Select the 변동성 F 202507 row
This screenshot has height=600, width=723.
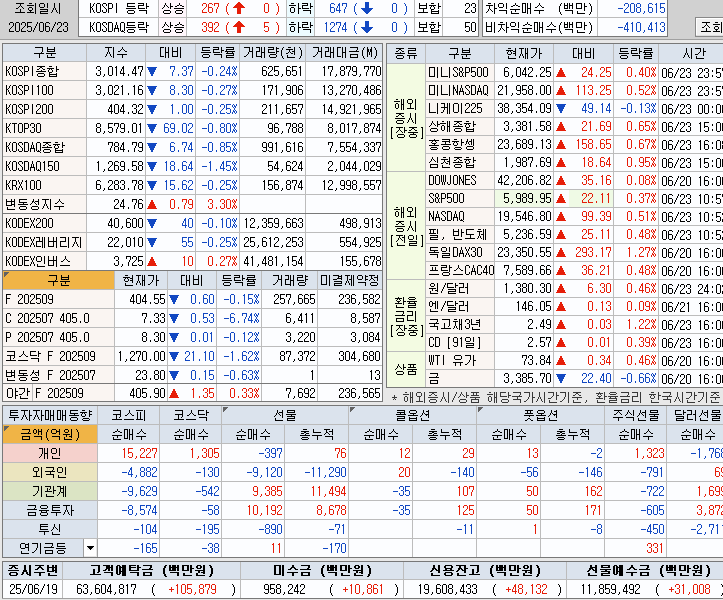click(x=193, y=375)
